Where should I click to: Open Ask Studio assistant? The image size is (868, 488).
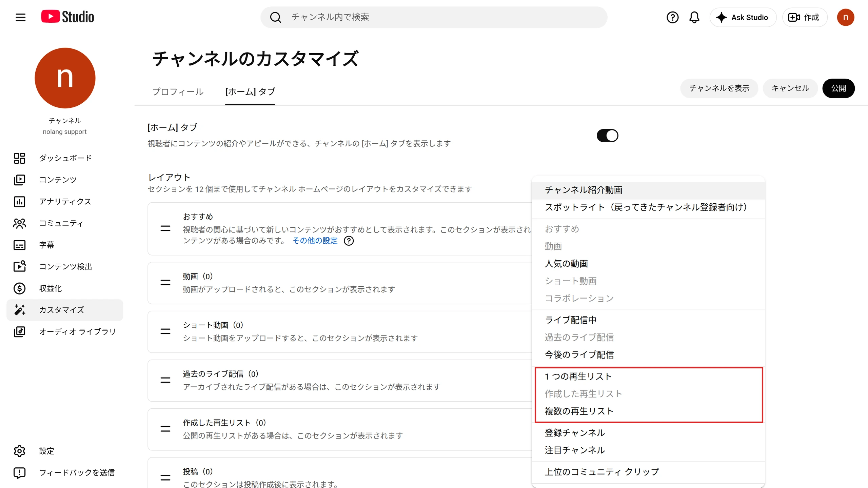point(743,17)
